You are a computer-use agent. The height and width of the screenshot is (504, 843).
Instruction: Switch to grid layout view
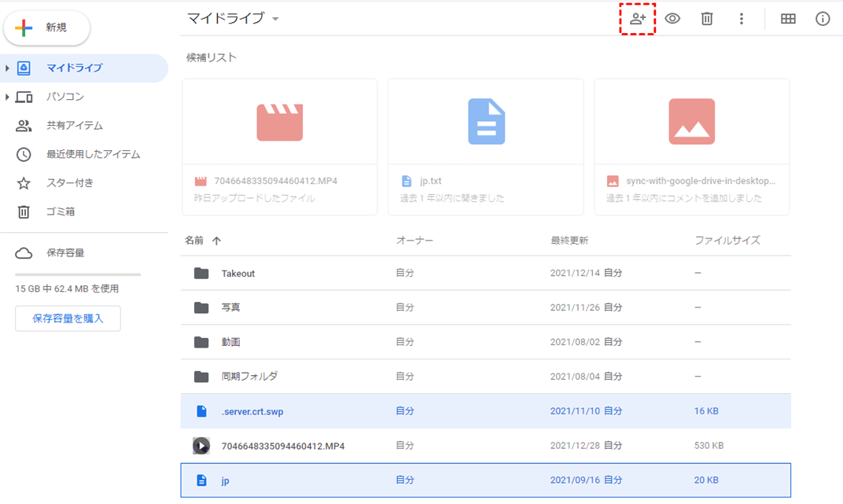tap(788, 19)
